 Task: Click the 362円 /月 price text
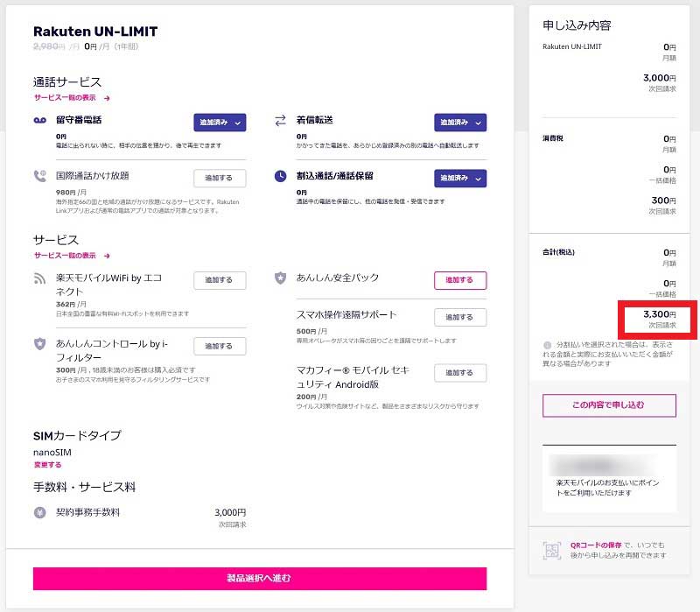[x=71, y=304]
